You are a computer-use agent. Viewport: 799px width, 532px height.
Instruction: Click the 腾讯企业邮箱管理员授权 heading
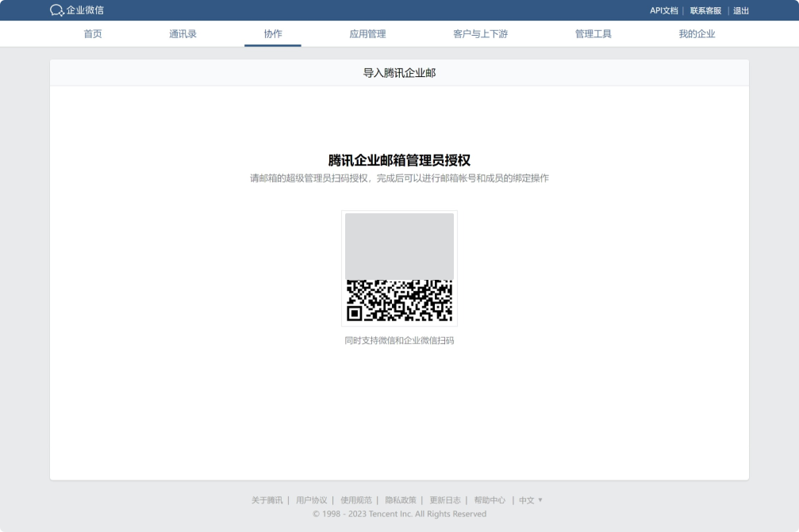point(400,160)
